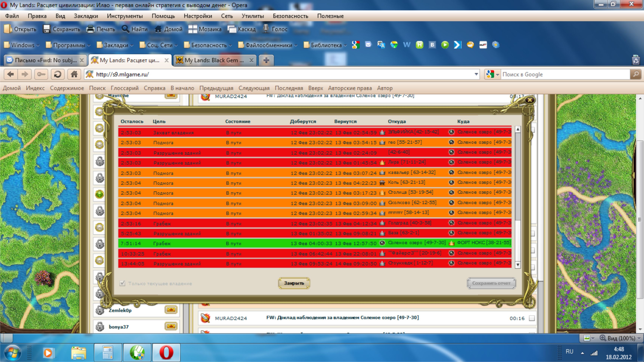Click the Сохранить отчет button
Viewport: 644px width, 362px height.
pos(491,283)
